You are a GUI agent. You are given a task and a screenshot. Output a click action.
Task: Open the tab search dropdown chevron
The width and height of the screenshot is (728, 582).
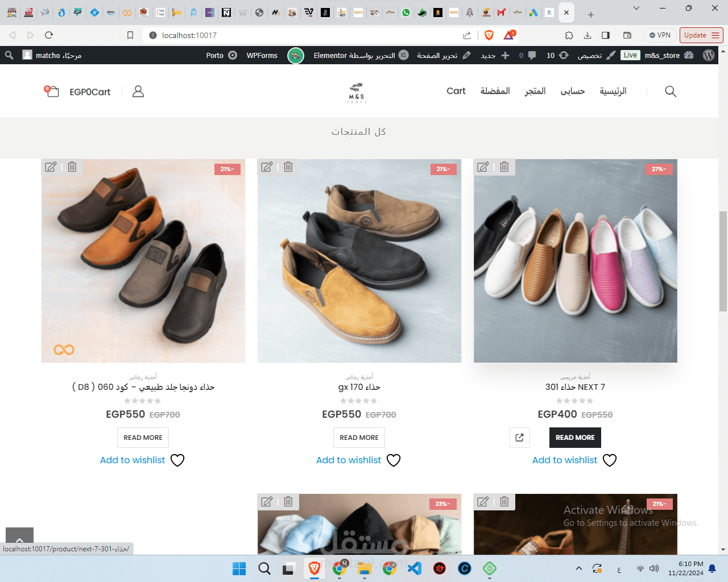pos(636,8)
